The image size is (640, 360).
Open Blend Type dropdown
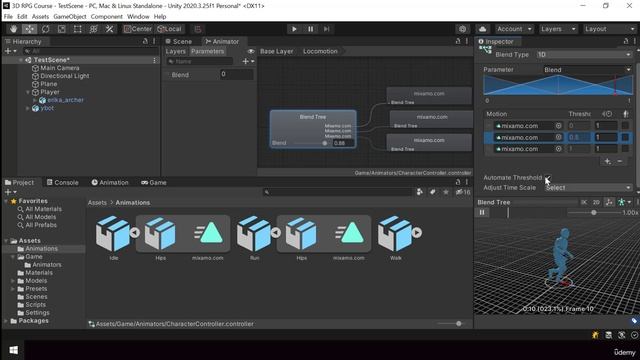(x=584, y=54)
